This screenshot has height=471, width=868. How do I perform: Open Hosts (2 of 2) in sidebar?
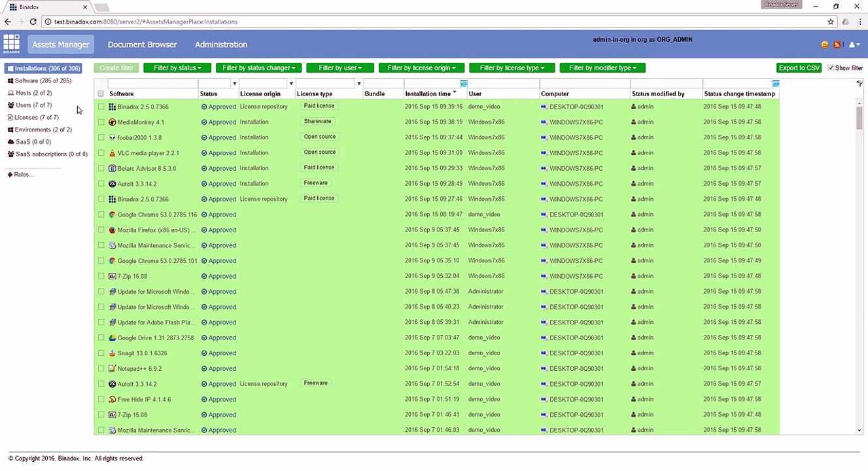point(29,93)
